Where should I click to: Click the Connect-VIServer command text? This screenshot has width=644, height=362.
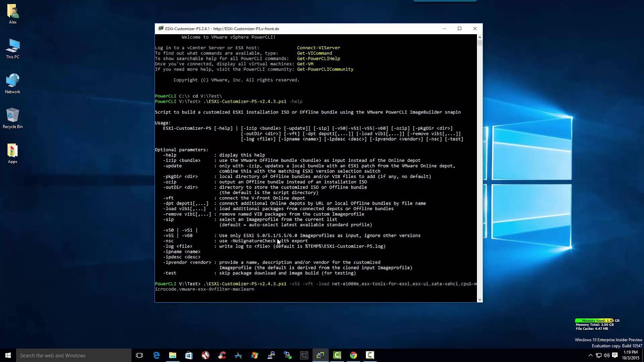click(x=318, y=48)
